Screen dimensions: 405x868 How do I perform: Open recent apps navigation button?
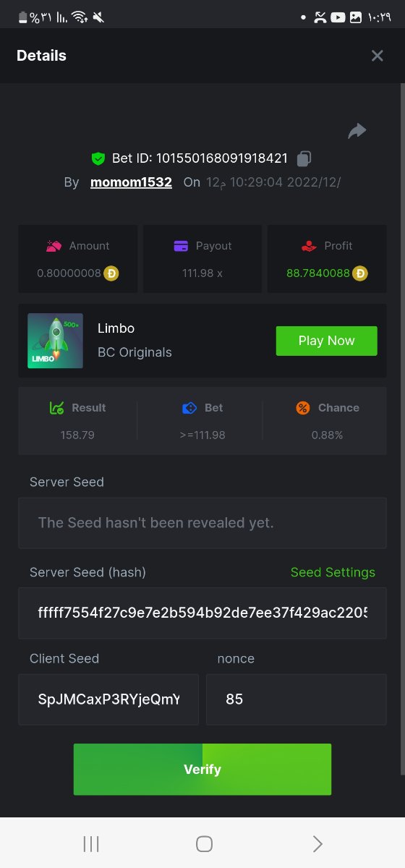pos(91,843)
